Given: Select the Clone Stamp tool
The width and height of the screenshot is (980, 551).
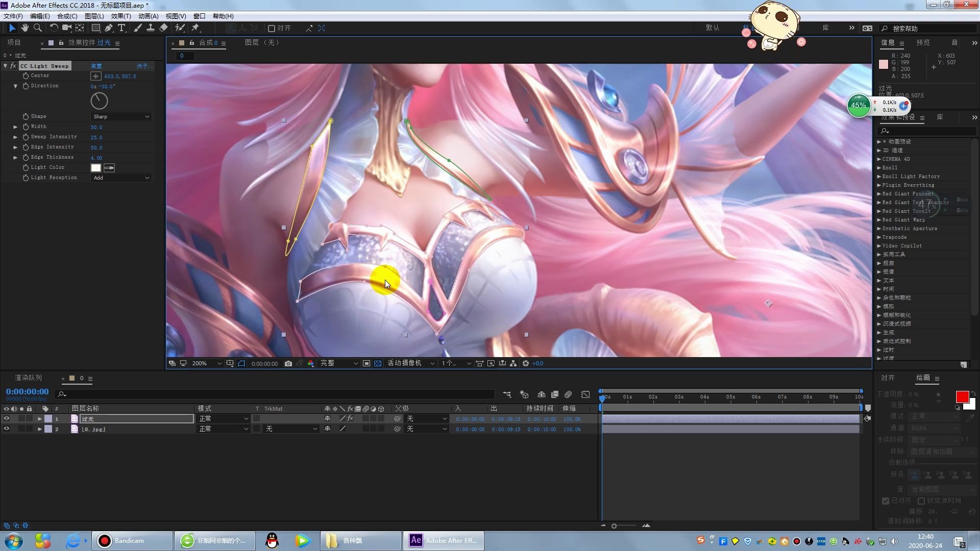Looking at the screenshot, I should tap(151, 28).
